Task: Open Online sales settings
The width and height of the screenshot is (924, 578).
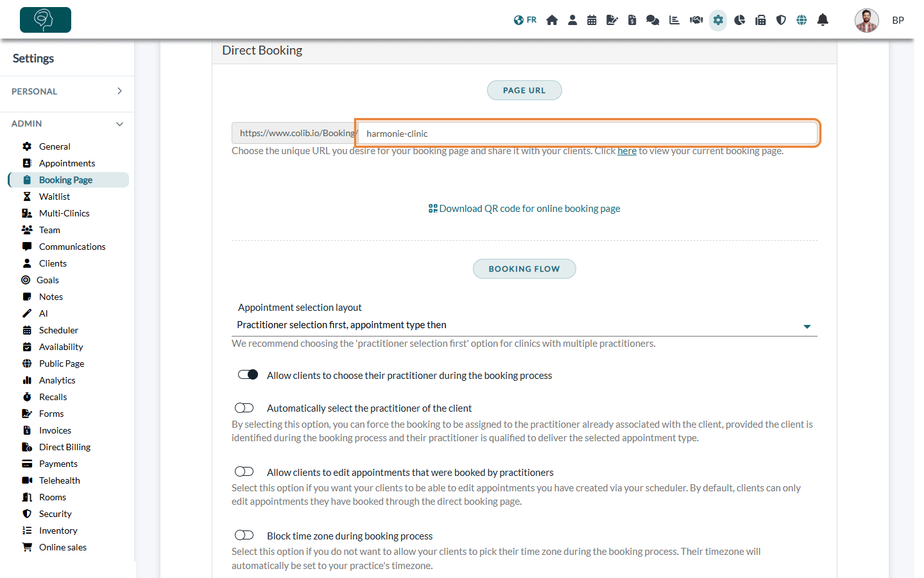Action: click(63, 547)
